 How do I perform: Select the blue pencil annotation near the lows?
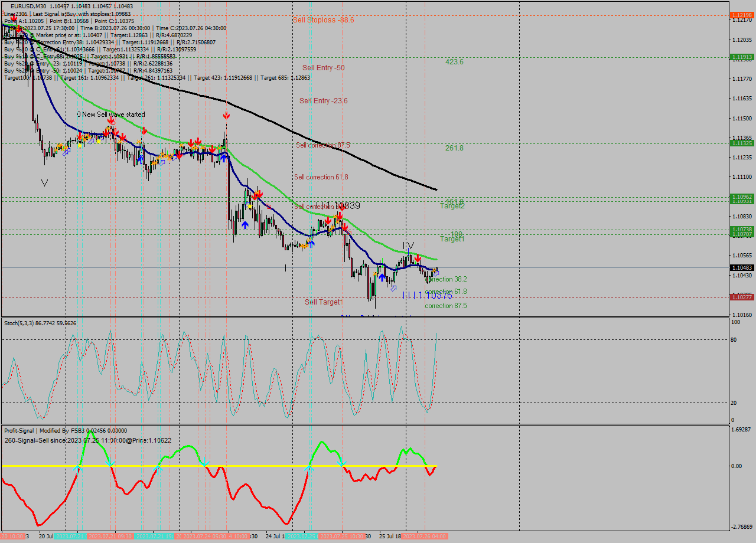393,289
